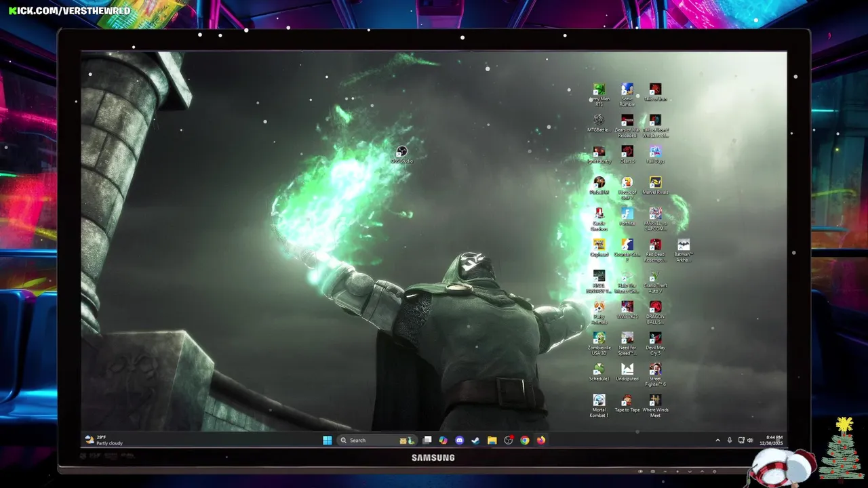Launch MTG Battle desktop shortcut
The height and width of the screenshot is (488, 868).
click(599, 123)
